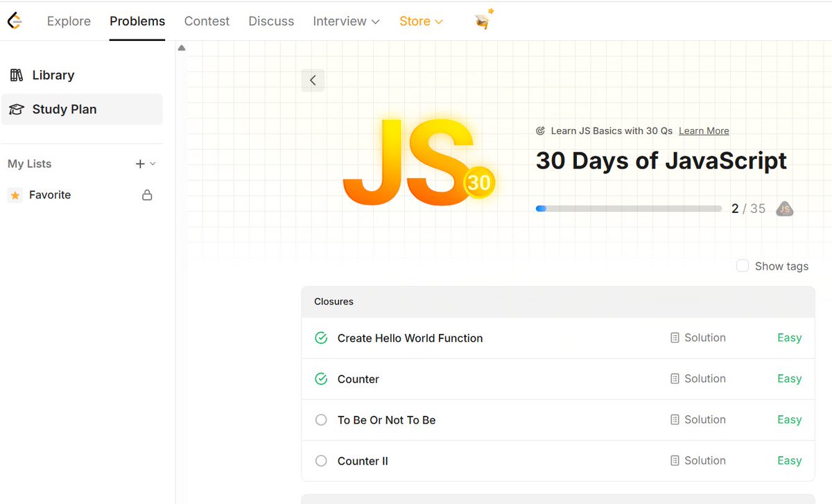Enable the Show tags checkbox
Screen dimensions: 832x504
coord(743,266)
